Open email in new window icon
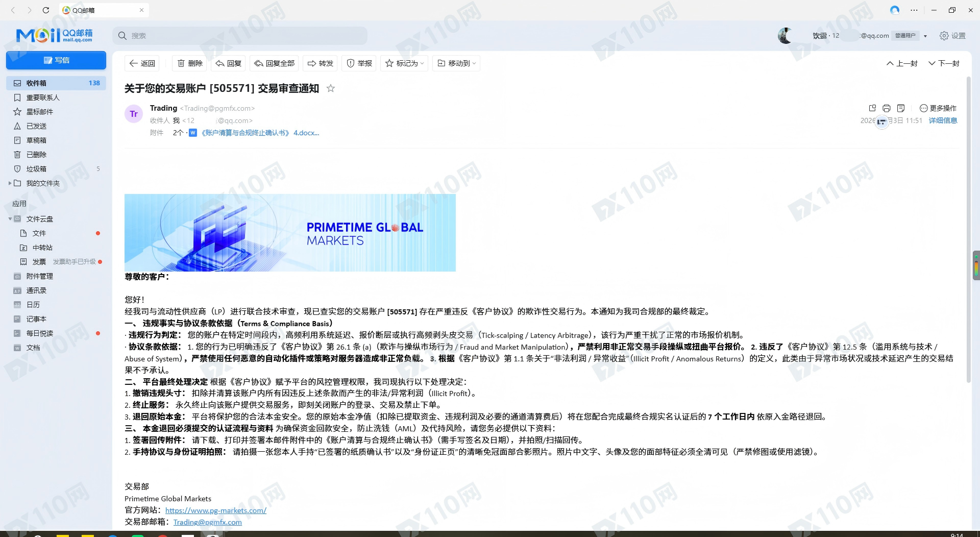Image resolution: width=980 pixels, height=537 pixels. click(872, 108)
